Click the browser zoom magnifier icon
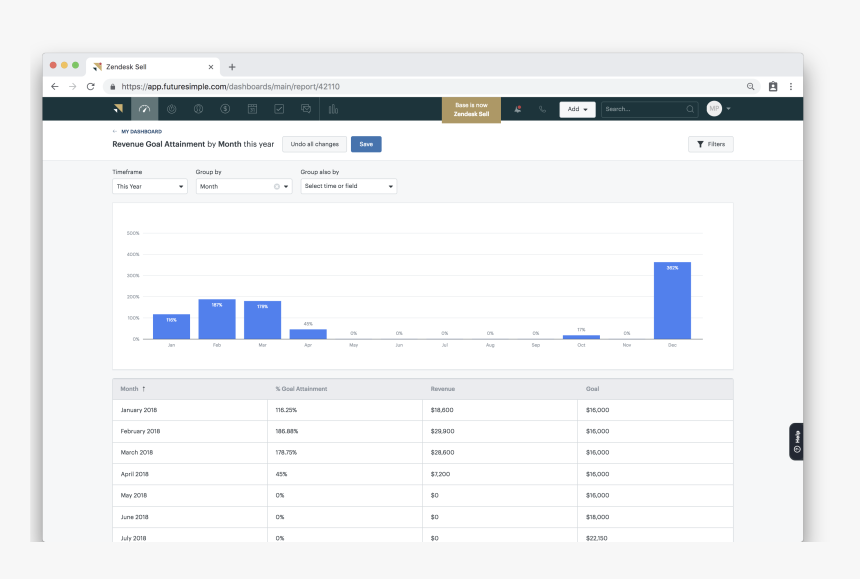860x579 pixels. pos(750,87)
